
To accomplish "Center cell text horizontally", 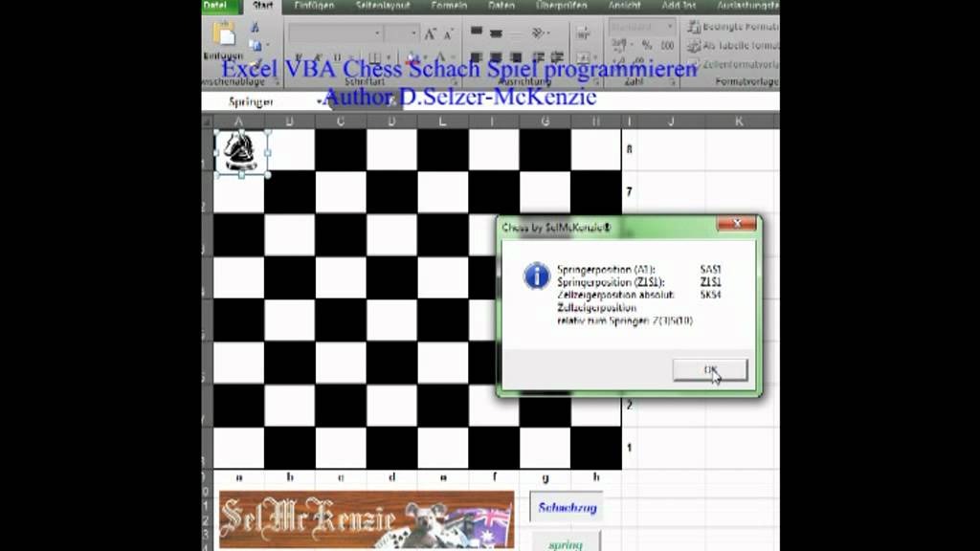I will pos(497,56).
